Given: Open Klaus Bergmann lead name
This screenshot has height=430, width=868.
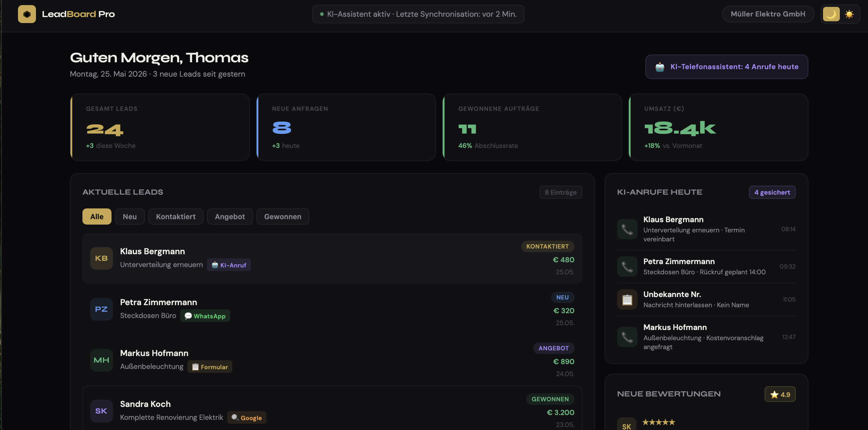Looking at the screenshot, I should point(152,251).
